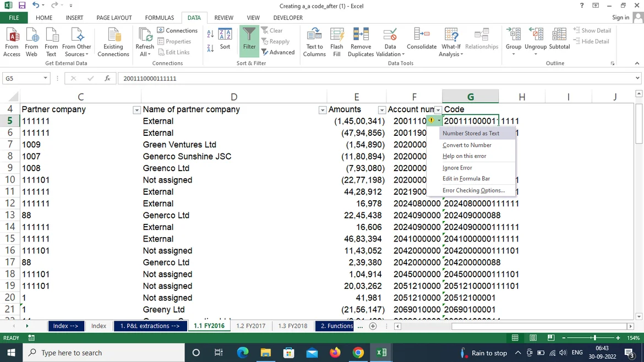Image resolution: width=644 pixels, height=362 pixels.
Task: Open the Amounts column filter dropdown
Action: tap(381, 110)
